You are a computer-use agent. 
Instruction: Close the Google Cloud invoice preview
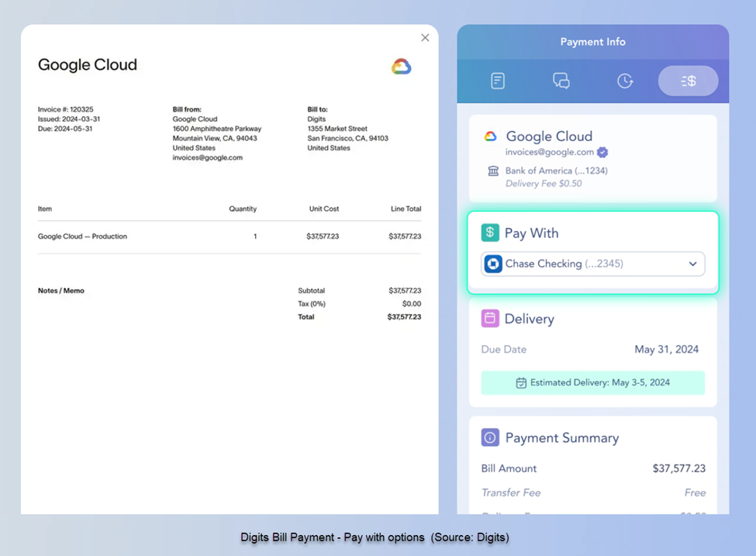point(425,38)
